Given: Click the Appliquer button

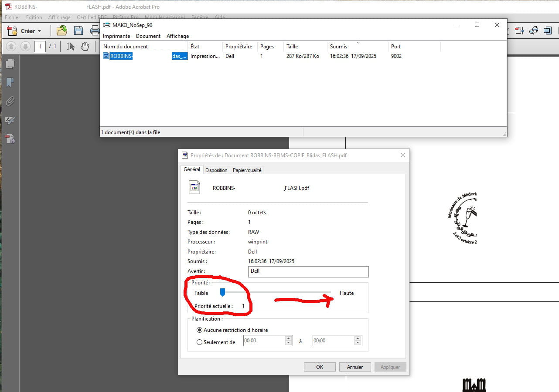Looking at the screenshot, I should click(x=390, y=367).
